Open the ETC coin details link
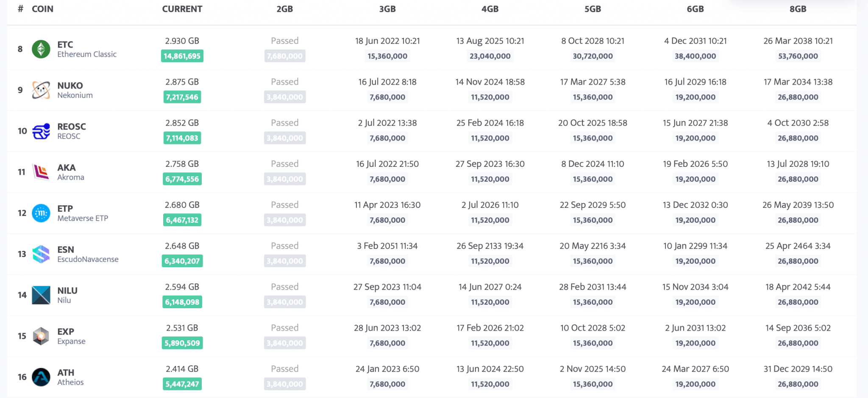The width and height of the screenshot is (868, 398). (x=65, y=44)
